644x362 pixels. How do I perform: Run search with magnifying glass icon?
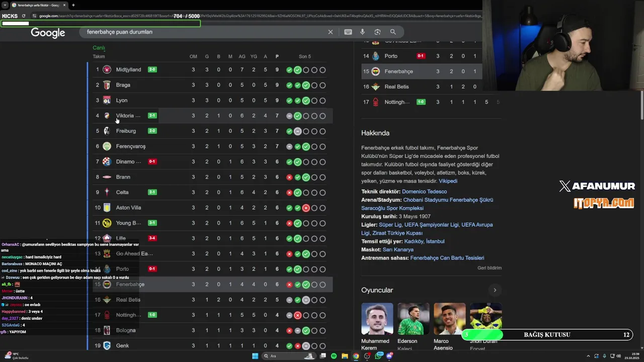tap(393, 32)
